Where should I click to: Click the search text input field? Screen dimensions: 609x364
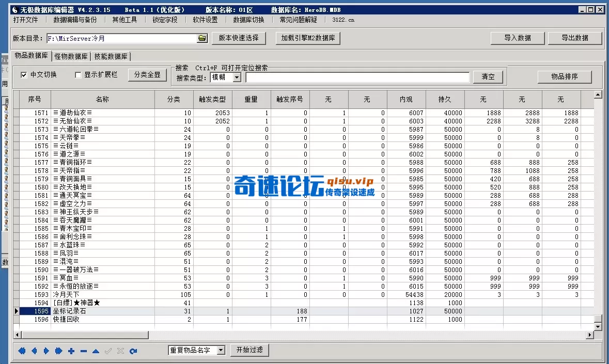pos(357,77)
